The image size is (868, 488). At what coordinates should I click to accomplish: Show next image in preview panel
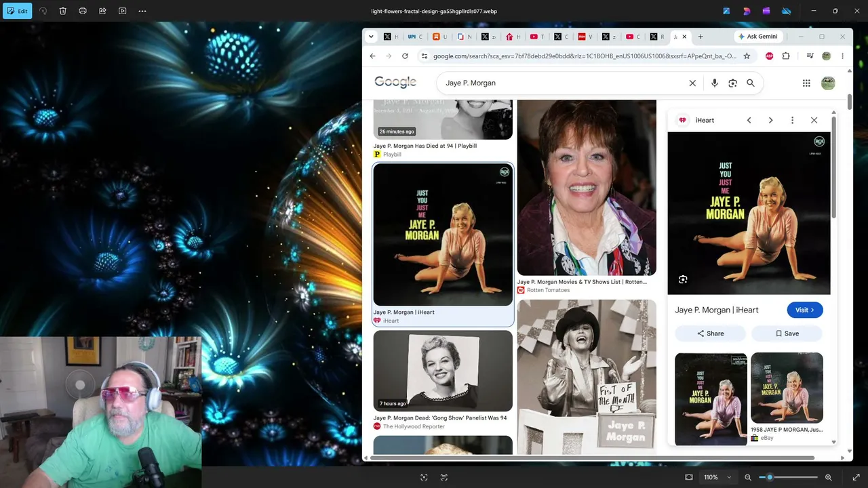(770, 120)
